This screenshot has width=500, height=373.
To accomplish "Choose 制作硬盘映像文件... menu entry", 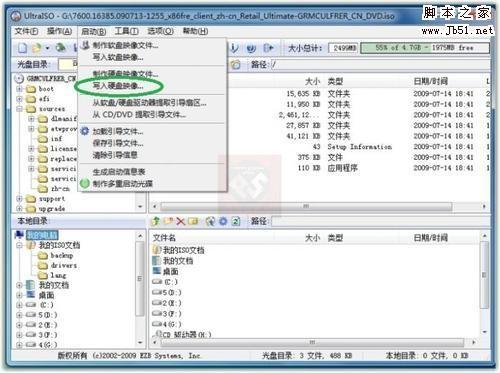I will tap(125, 74).
